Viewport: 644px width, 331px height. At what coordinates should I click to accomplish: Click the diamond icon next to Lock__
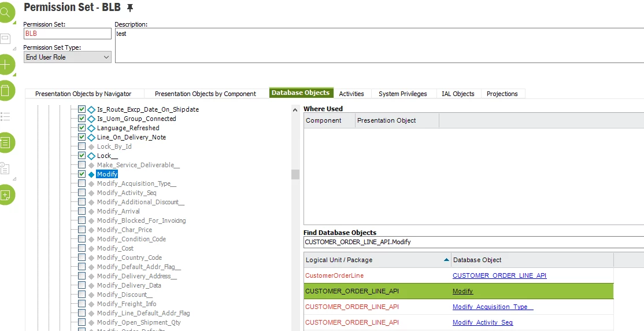point(91,156)
